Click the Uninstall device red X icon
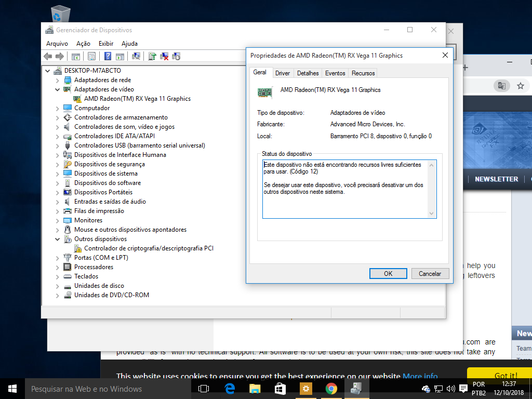Viewport: 532px width, 399px height. [164, 56]
